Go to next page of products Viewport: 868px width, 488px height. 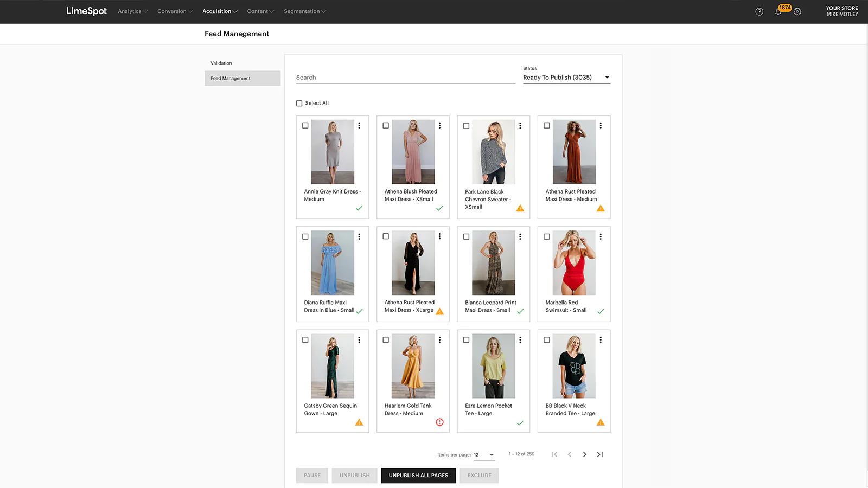click(584, 454)
